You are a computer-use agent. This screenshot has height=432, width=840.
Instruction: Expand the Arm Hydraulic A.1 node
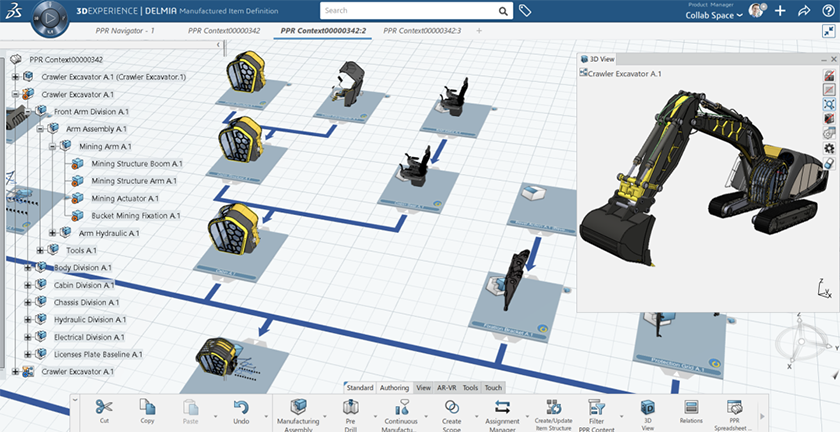(52, 233)
